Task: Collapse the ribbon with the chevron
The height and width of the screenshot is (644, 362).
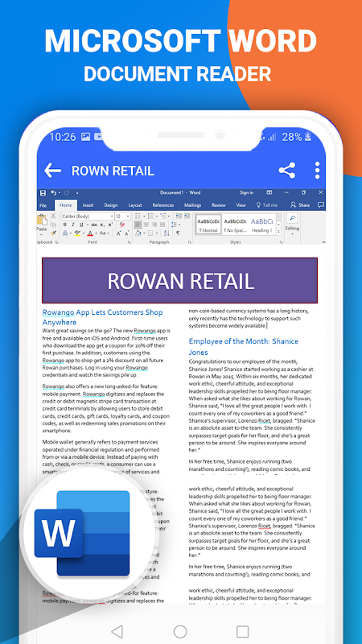Action: pyautogui.click(x=323, y=242)
